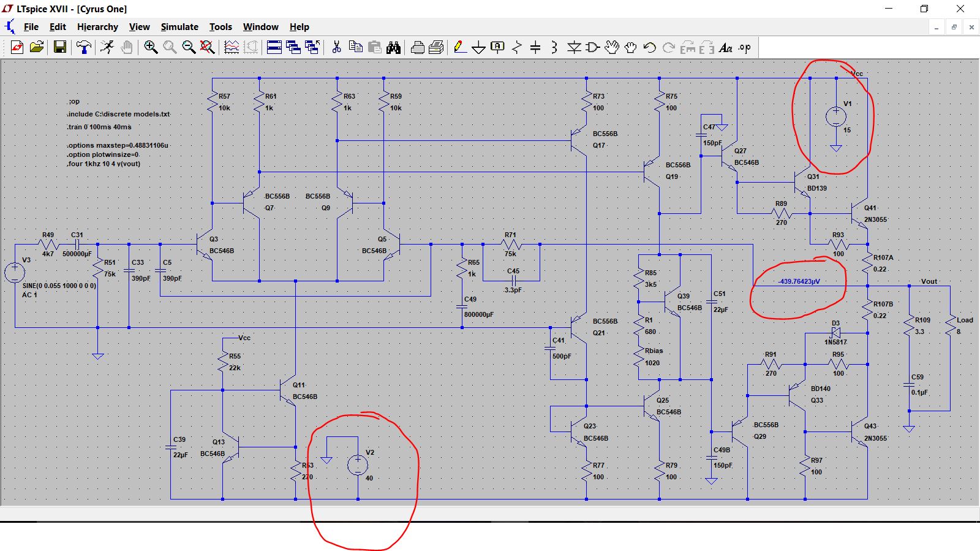980x551 pixels.
Task: Open the View menu
Action: 139,27
